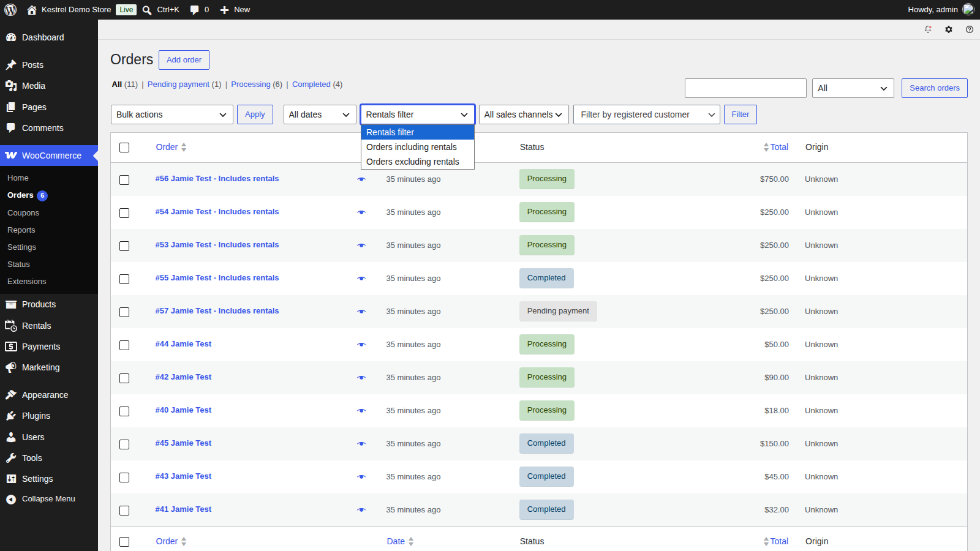Choose Orders including rentals option
The height and width of the screenshot is (551, 980).
point(418,147)
